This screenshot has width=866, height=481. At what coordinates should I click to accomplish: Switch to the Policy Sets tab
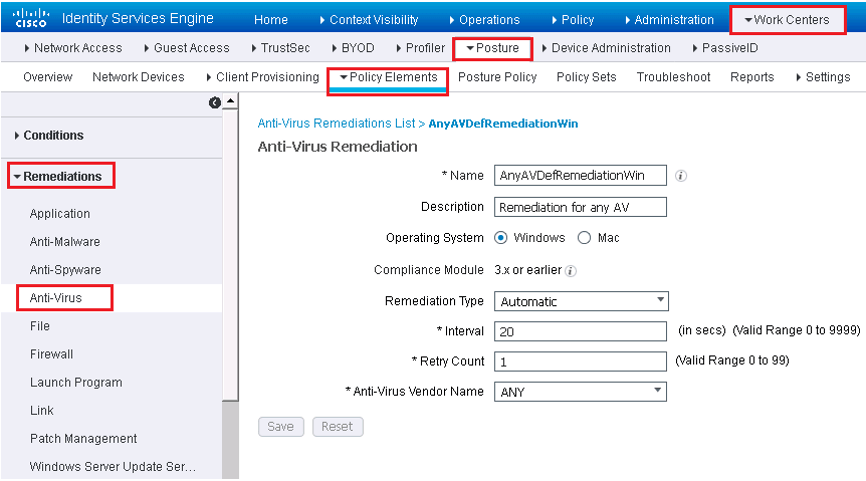(x=586, y=77)
